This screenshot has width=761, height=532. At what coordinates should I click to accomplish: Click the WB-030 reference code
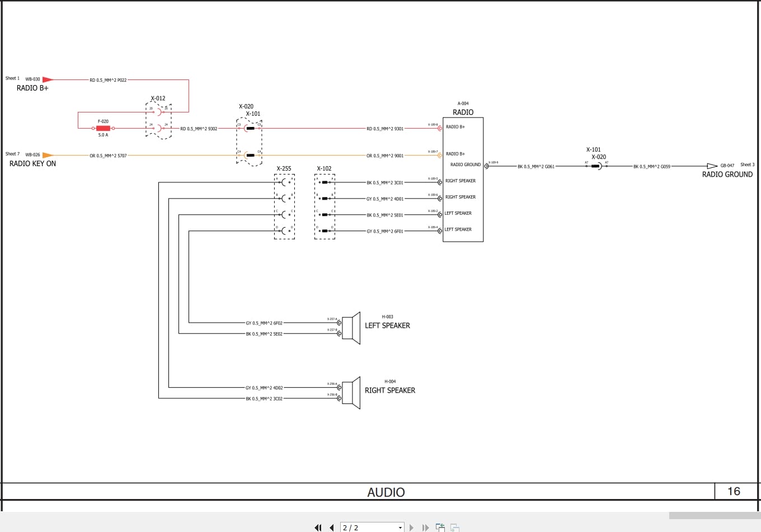pos(32,79)
